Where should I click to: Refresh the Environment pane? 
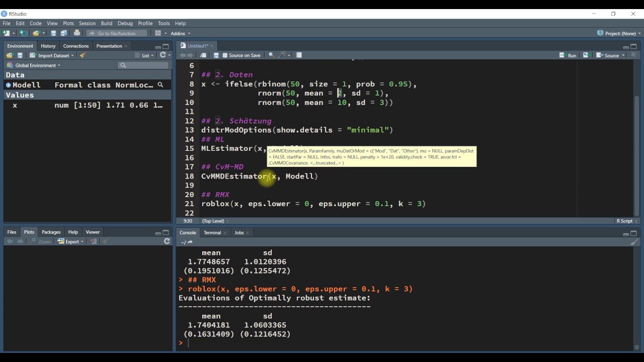(x=163, y=55)
